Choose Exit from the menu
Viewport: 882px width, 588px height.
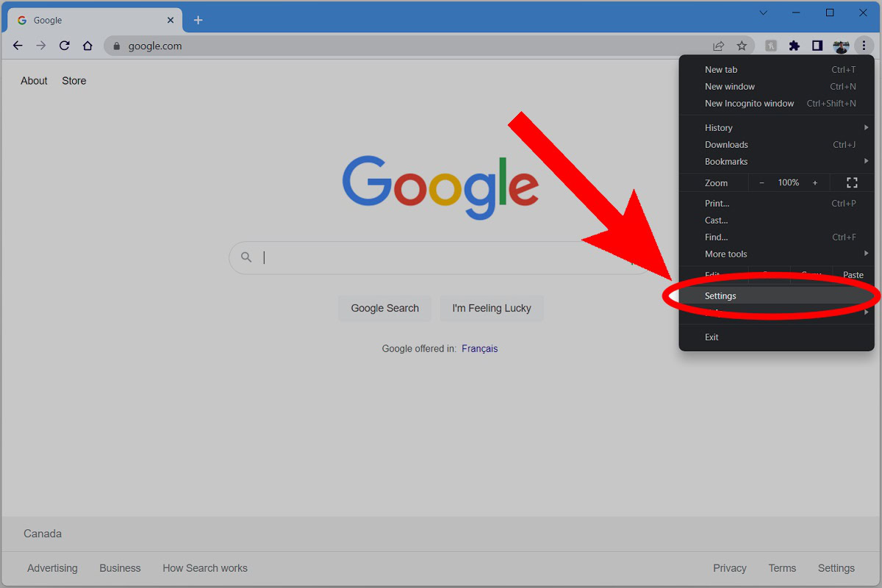point(777,337)
